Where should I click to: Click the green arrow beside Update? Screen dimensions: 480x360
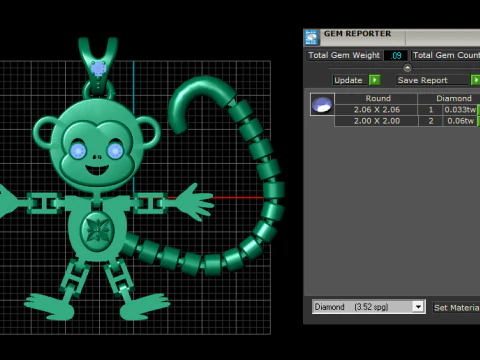[375, 80]
